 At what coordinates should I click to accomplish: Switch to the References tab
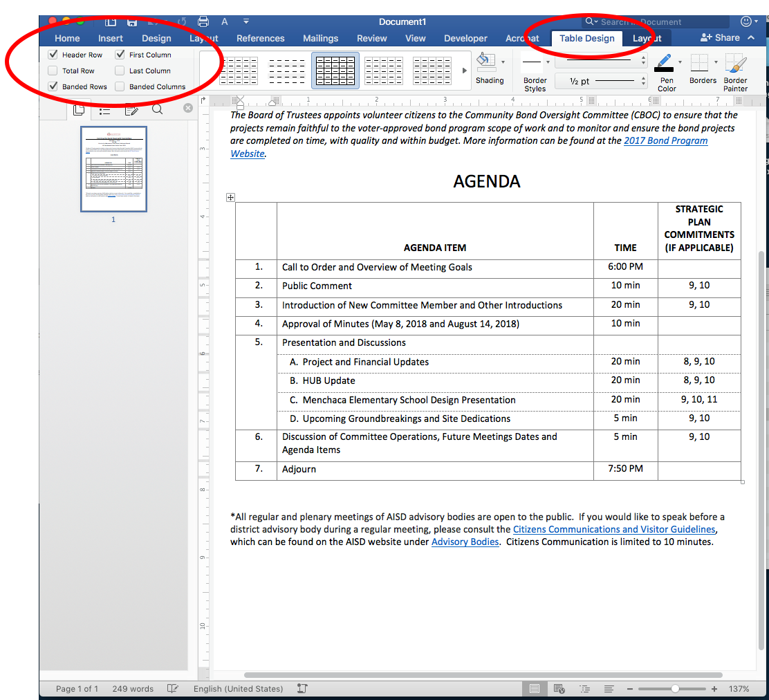(x=260, y=38)
